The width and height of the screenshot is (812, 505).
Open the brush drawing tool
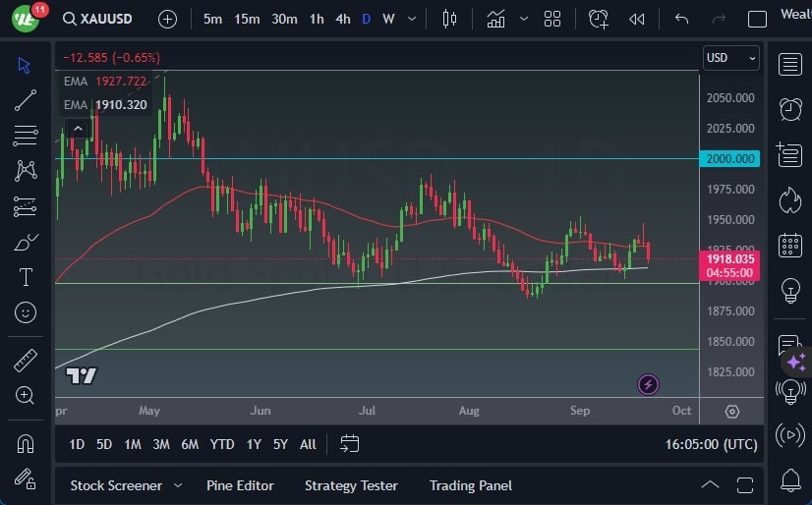pyautogui.click(x=26, y=242)
